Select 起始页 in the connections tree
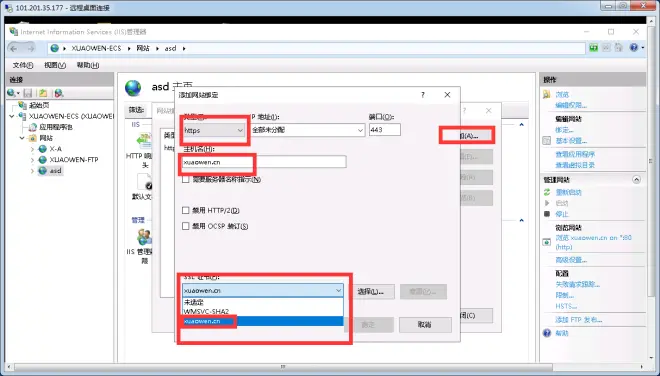The width and height of the screenshot is (660, 376). (x=39, y=105)
